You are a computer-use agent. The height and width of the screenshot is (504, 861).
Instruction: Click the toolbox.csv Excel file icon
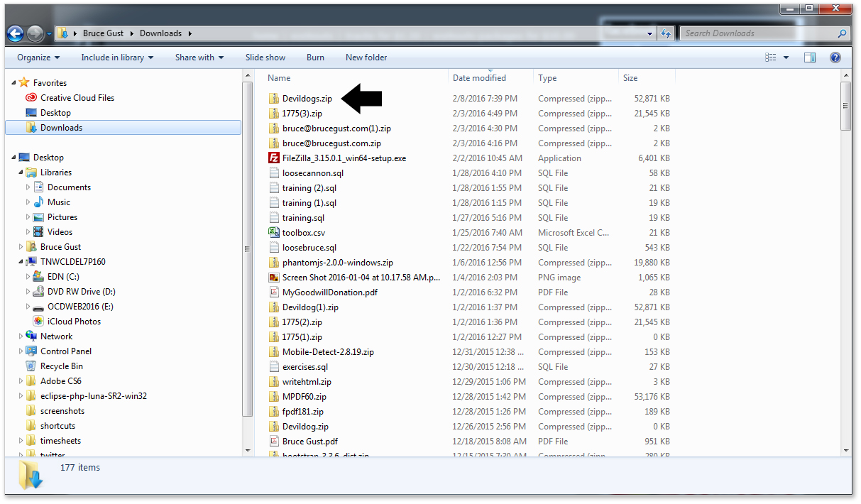(x=274, y=232)
